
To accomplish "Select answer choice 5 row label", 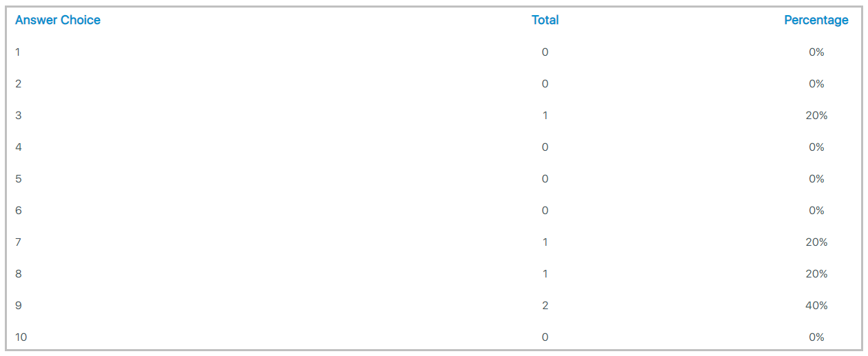I will pos(19,178).
